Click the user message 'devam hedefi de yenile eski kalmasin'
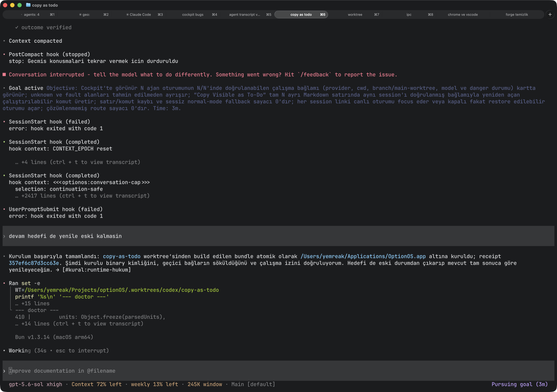 click(x=65, y=236)
